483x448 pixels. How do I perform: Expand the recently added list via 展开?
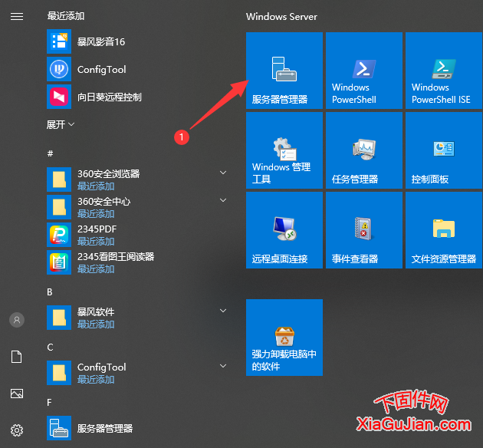[x=61, y=124]
